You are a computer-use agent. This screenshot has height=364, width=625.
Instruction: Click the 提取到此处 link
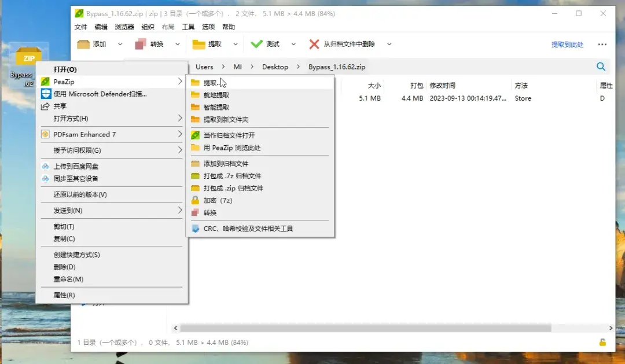coord(567,44)
